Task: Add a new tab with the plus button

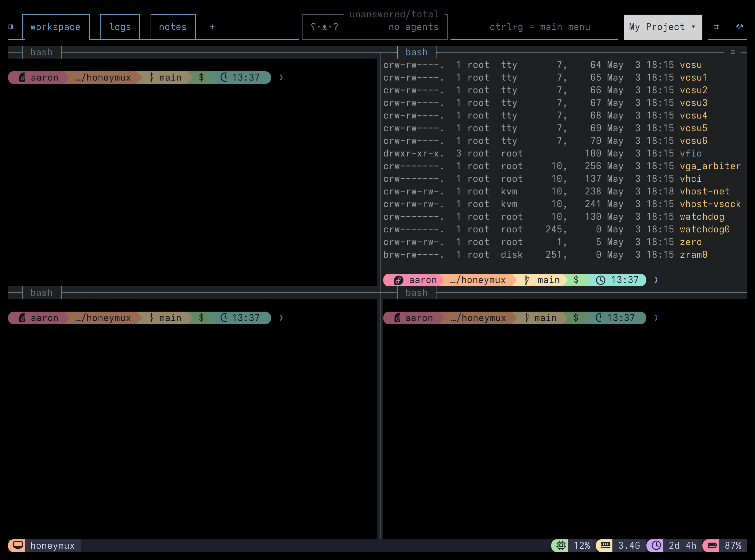Action: coord(212,27)
